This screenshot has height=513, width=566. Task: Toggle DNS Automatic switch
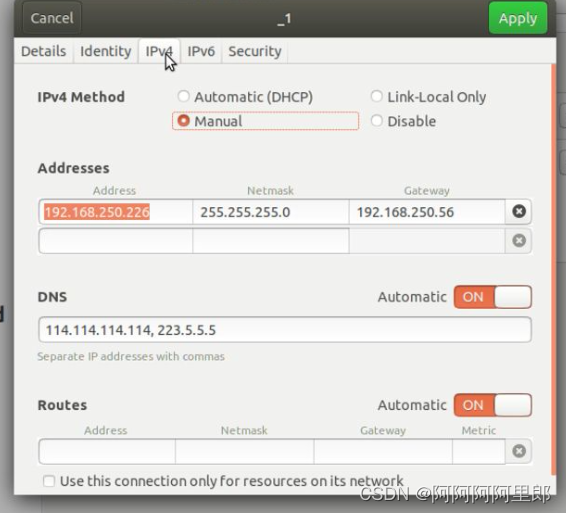[x=493, y=297]
